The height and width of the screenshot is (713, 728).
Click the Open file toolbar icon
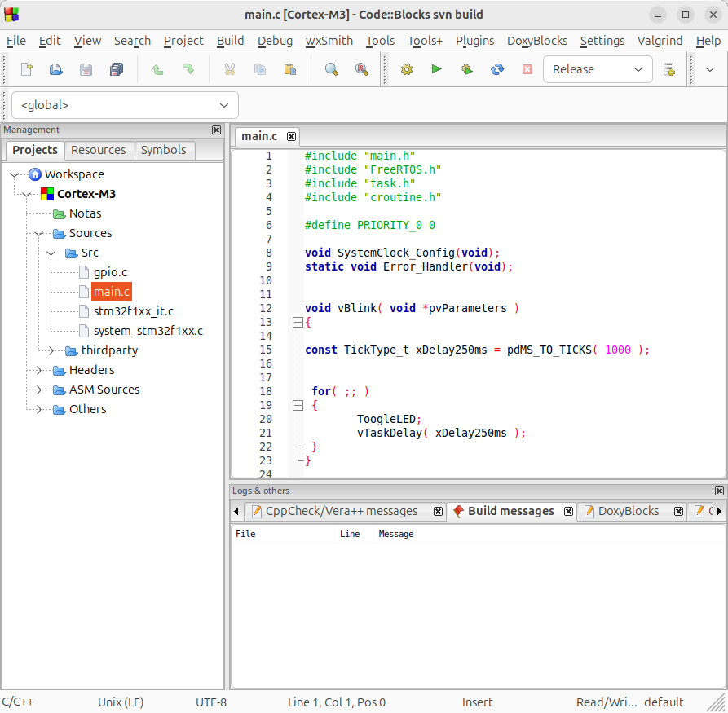tap(56, 69)
